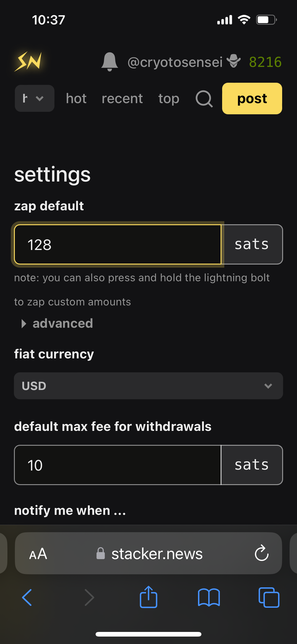Screen dimensions: 297x644
Task: Open the search magnifier
Action: [x=204, y=99]
